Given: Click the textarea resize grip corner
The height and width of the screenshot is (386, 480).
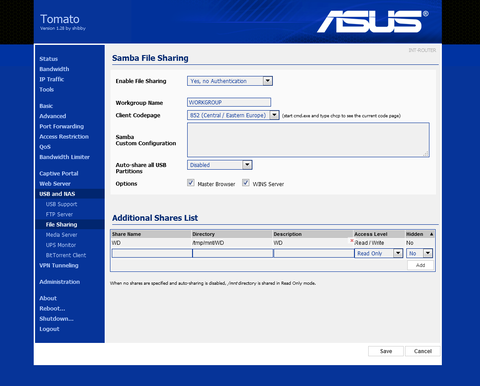Looking at the screenshot, I should point(426,154).
